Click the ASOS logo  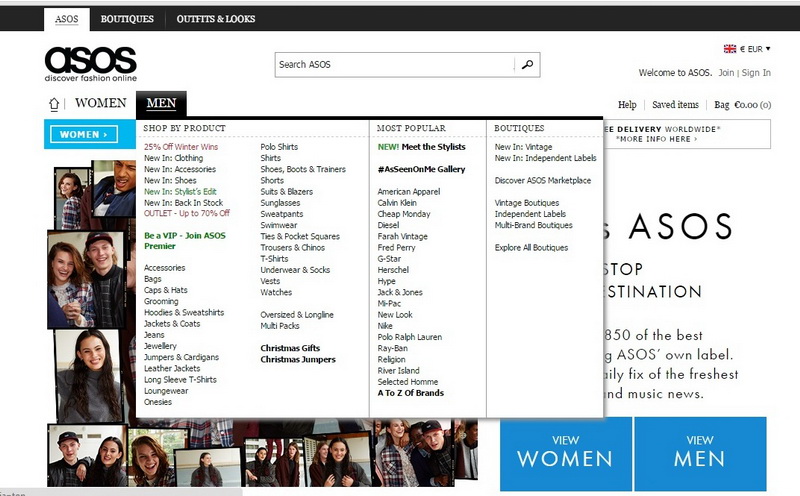click(x=90, y=64)
